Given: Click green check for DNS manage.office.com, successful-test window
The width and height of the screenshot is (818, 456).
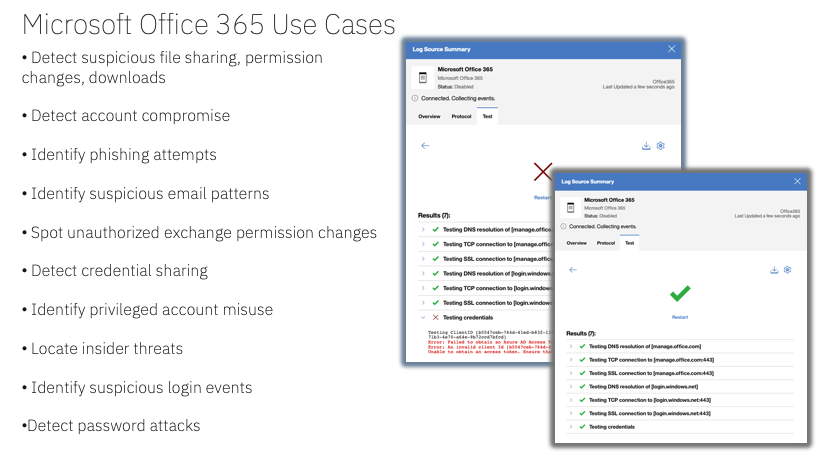Looking at the screenshot, I should (582, 346).
